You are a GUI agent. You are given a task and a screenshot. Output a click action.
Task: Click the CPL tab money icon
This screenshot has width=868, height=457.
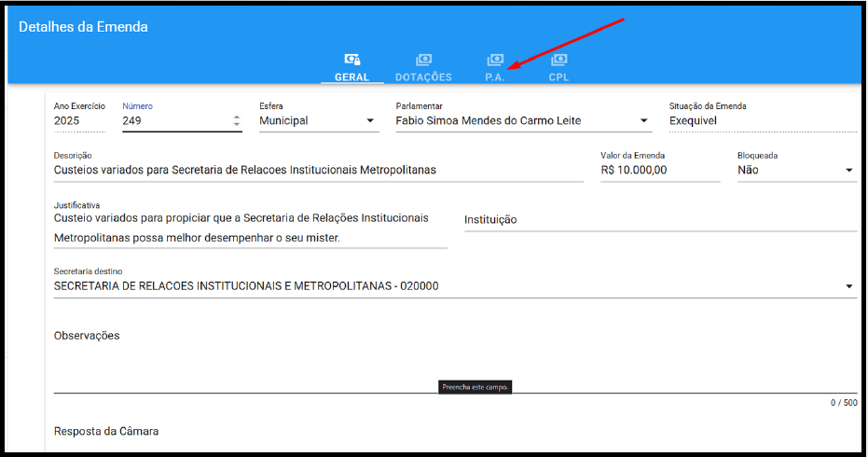click(x=558, y=60)
